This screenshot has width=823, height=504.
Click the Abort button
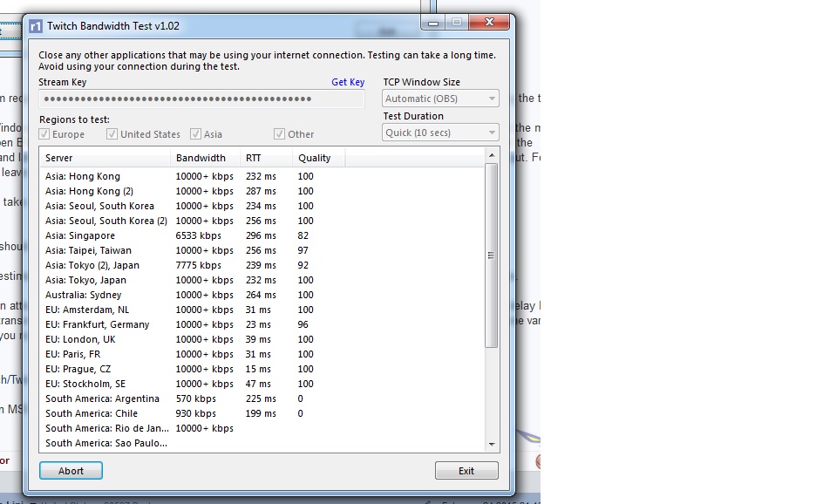(71, 470)
